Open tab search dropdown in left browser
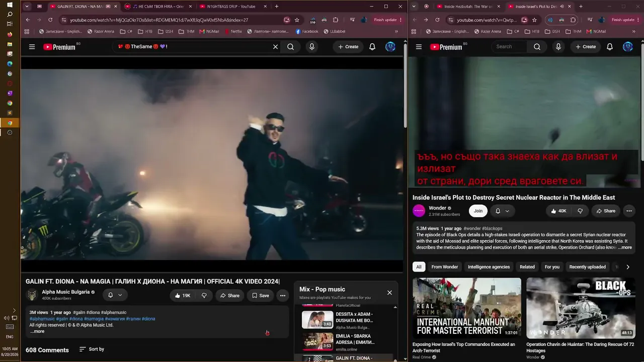 [x=27, y=7]
